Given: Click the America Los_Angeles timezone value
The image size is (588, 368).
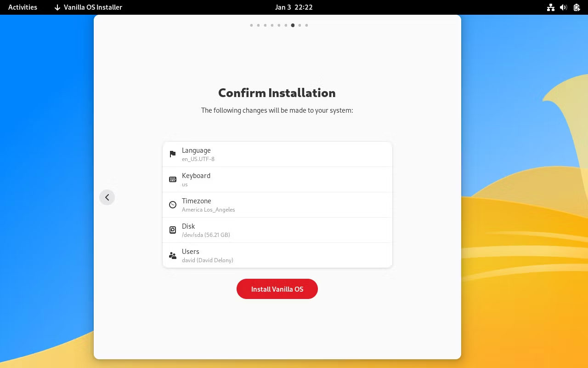Looking at the screenshot, I should (x=209, y=210).
